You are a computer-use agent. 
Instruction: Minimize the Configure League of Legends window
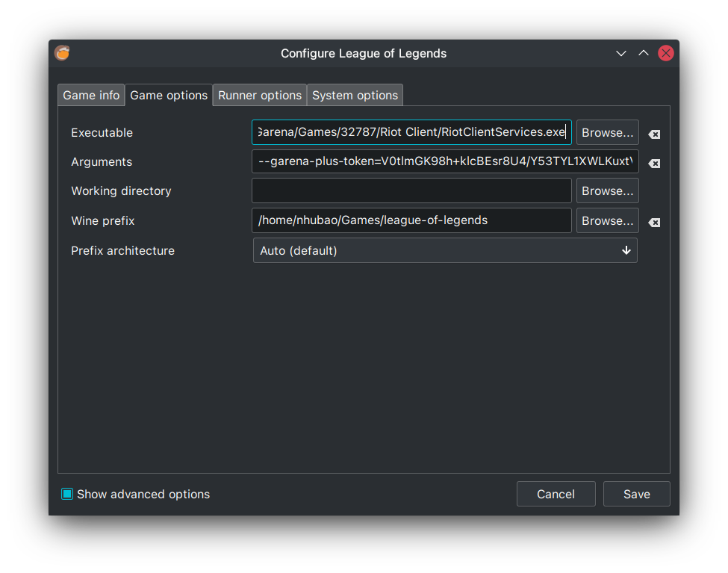[x=620, y=54]
